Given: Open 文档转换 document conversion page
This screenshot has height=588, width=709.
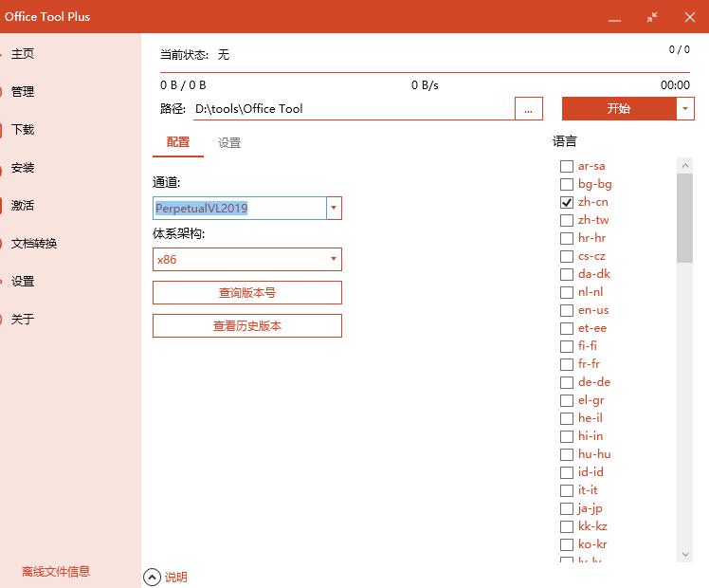Looking at the screenshot, I should pyautogui.click(x=34, y=244).
